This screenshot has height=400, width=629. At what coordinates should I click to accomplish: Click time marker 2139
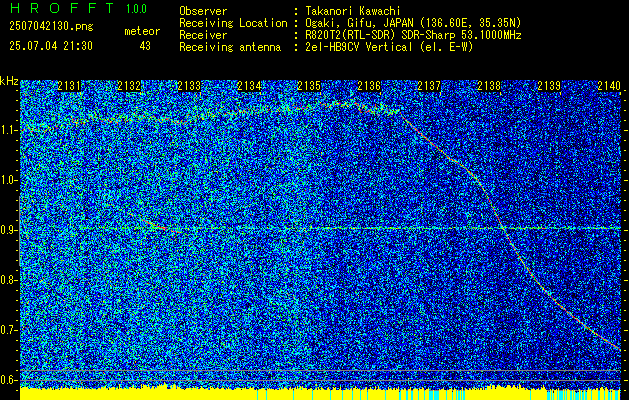[x=549, y=85]
